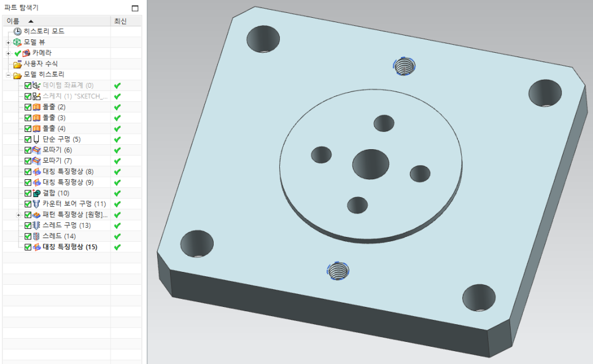593x364 pixels.
Task: Uncheck the 데이텀 좌표계 (0) checkbox
Action: [28, 85]
